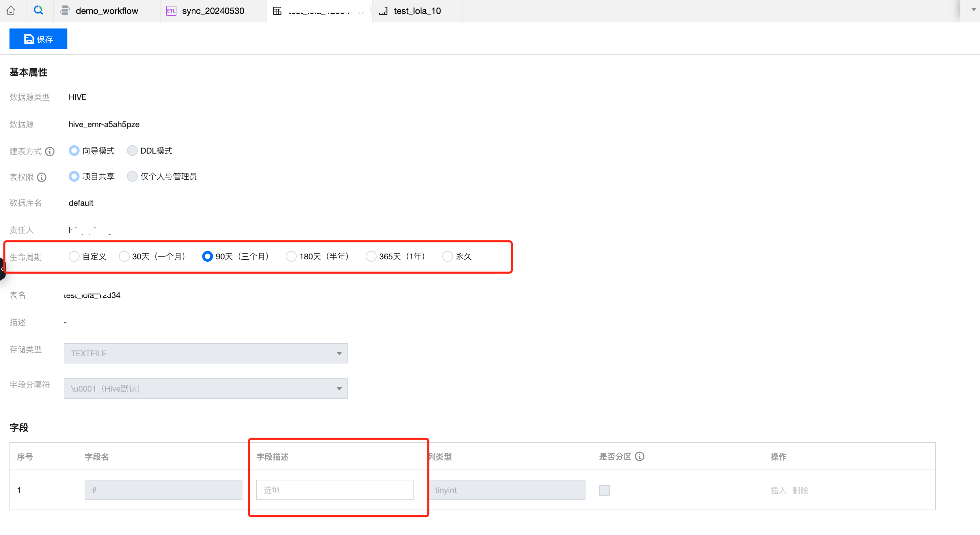Choose DDL模式 table creation mode
This screenshot has height=535, width=980.
click(x=132, y=151)
